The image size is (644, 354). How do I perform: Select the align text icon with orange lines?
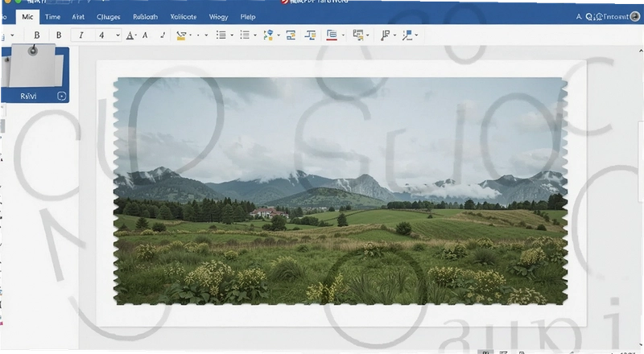point(310,35)
